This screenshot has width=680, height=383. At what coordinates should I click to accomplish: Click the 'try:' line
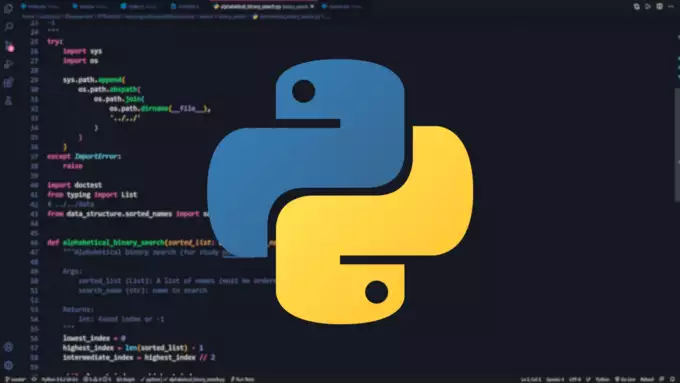(x=55, y=42)
